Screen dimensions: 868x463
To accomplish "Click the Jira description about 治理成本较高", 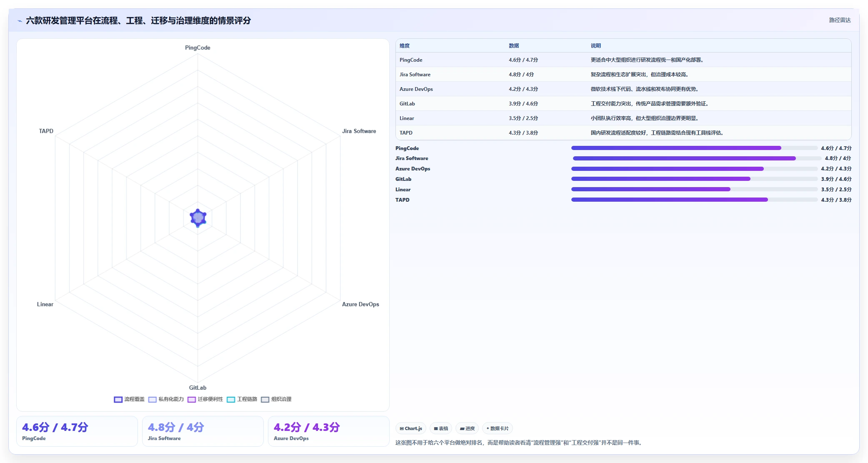I will (x=640, y=75).
